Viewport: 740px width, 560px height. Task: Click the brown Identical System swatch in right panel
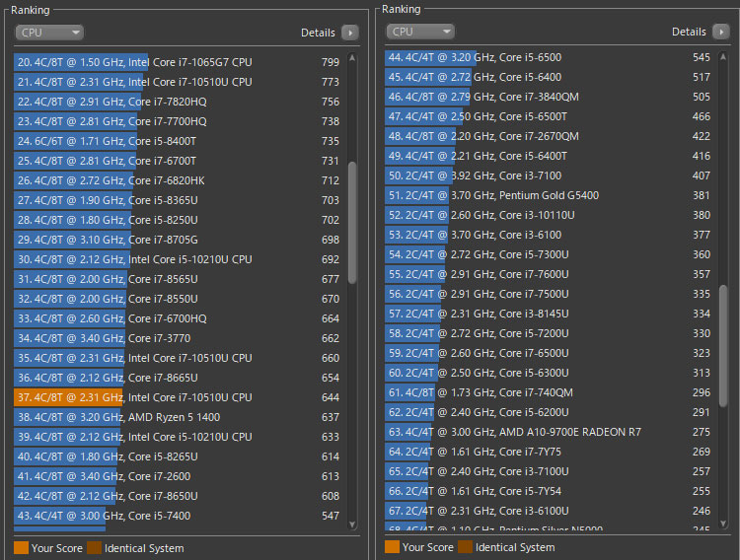click(466, 547)
